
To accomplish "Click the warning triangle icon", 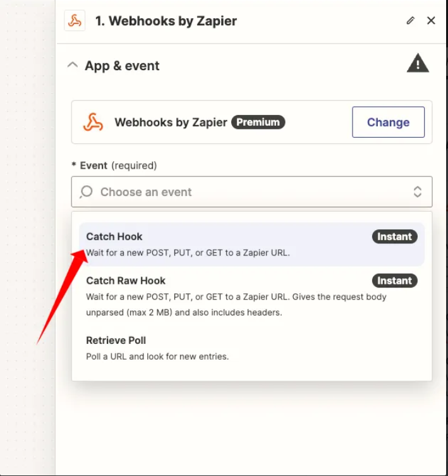I will pyautogui.click(x=418, y=63).
